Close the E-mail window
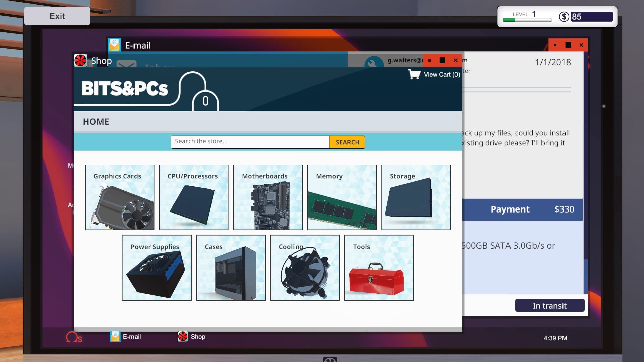The width and height of the screenshot is (644, 362). tap(581, 45)
